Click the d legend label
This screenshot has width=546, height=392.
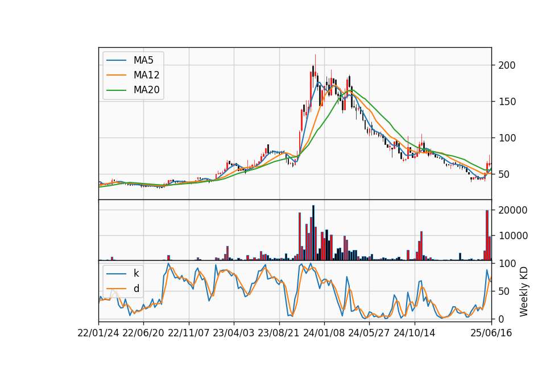136,289
